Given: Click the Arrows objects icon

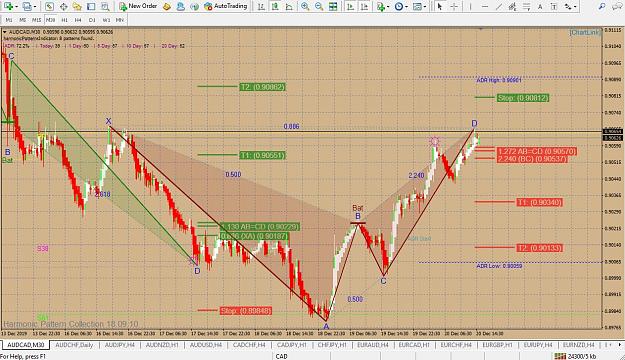Looking at the screenshot, I should pyautogui.click(x=568, y=6).
